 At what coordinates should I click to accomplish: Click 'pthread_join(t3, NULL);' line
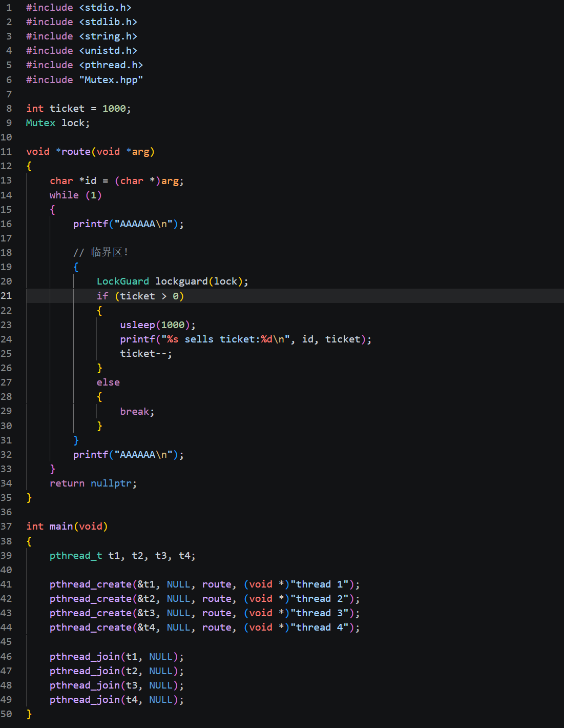pos(117,685)
